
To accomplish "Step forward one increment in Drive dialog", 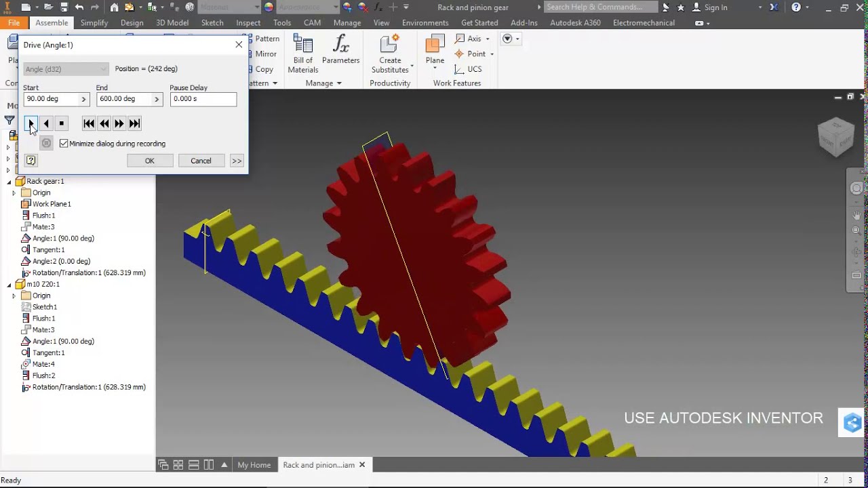I will point(119,123).
